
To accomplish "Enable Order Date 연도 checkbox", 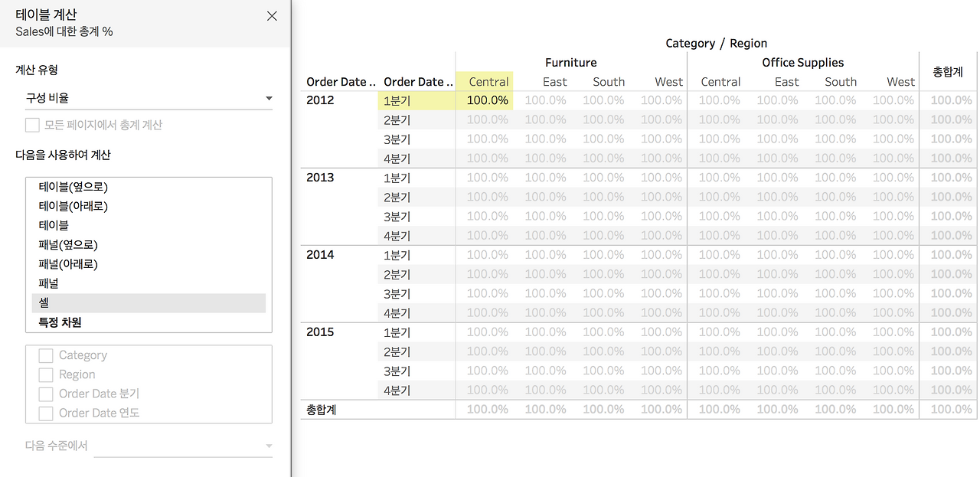I will [46, 413].
